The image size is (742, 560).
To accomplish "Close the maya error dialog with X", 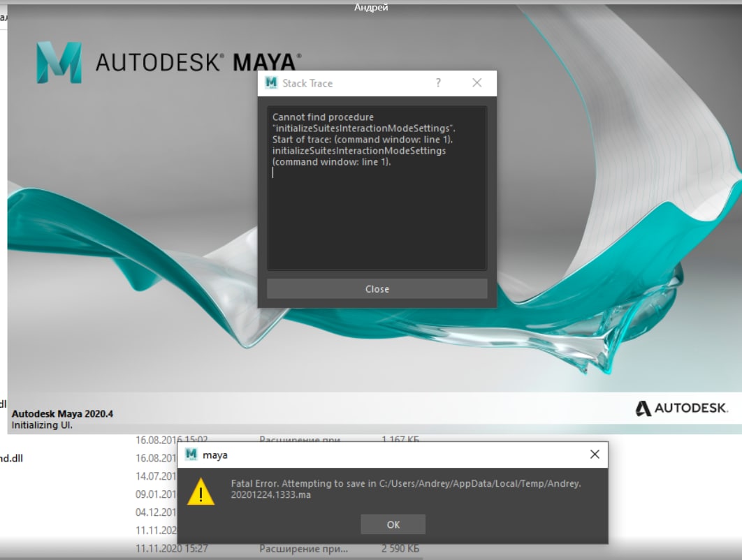I will click(595, 455).
